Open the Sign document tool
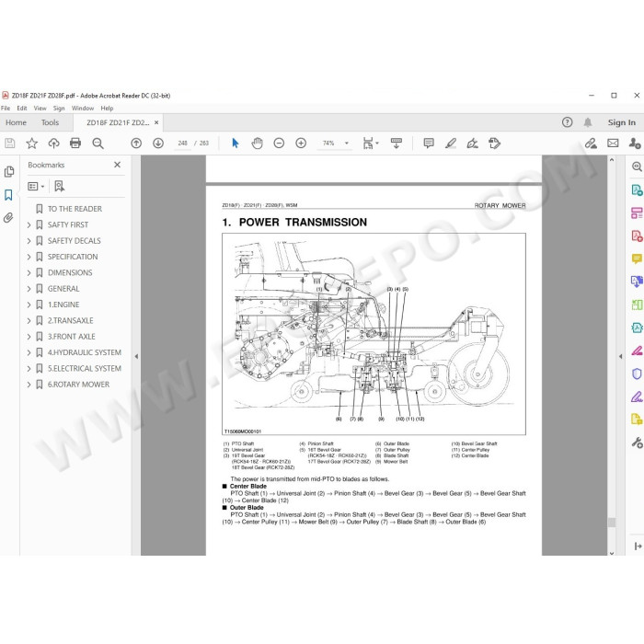This screenshot has width=644, height=644. (472, 143)
